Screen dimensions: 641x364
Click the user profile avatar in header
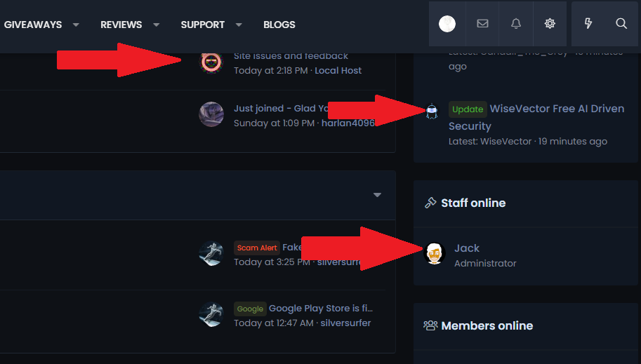[x=447, y=24]
